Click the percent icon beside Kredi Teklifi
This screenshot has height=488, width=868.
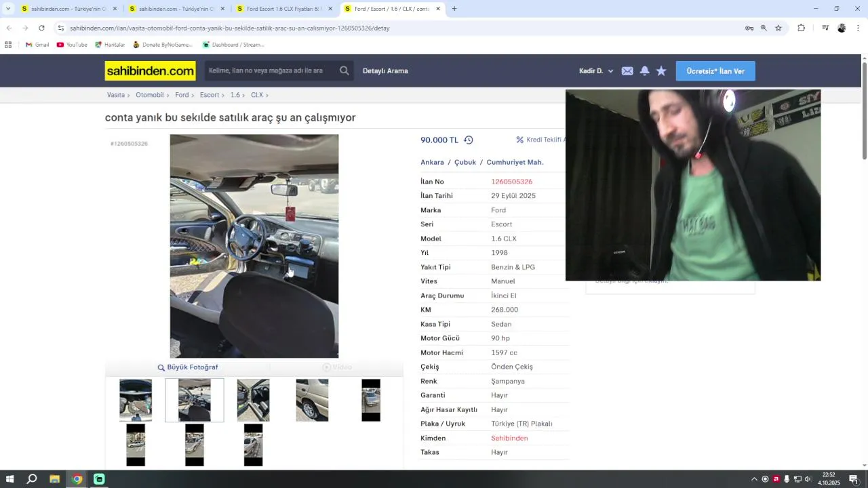[x=520, y=140]
